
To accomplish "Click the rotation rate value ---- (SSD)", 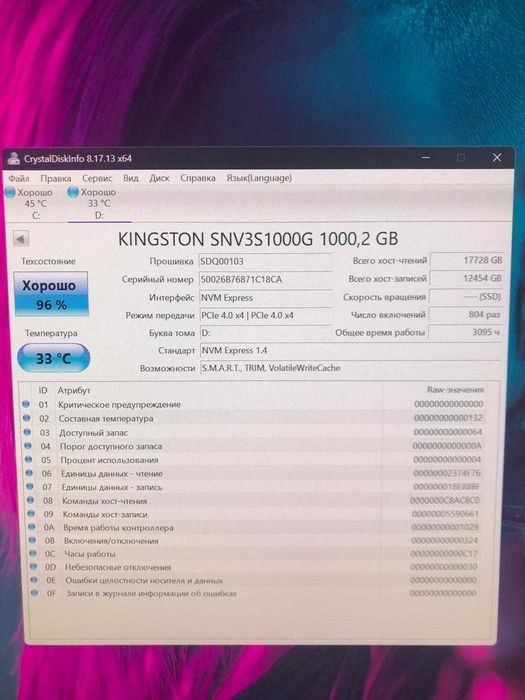I will click(466, 296).
